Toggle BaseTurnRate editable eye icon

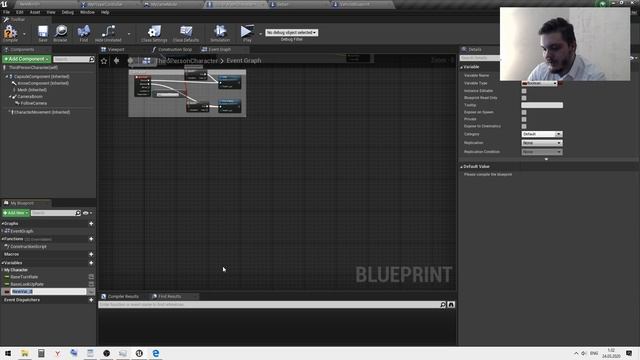click(91, 277)
